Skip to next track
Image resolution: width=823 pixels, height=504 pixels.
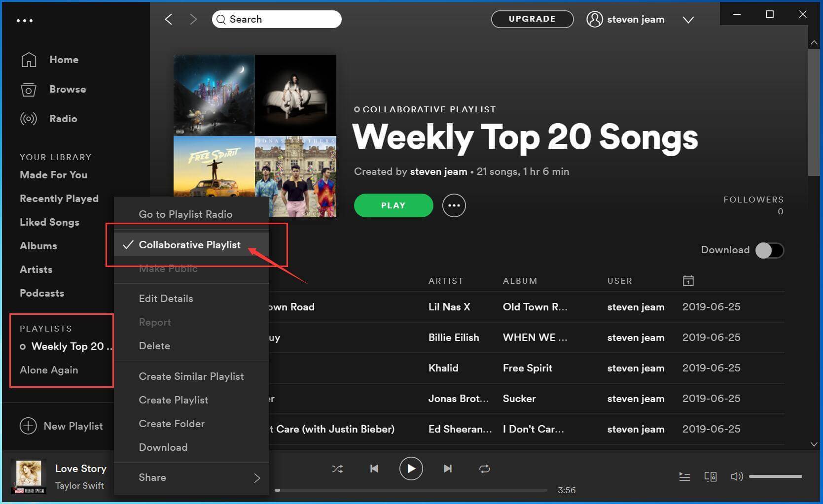tap(447, 469)
